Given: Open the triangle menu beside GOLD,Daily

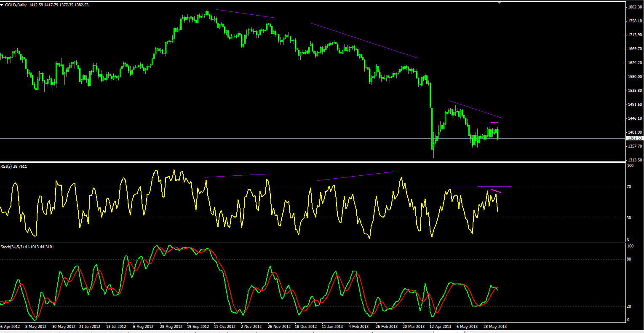Looking at the screenshot, I should click(3, 5).
